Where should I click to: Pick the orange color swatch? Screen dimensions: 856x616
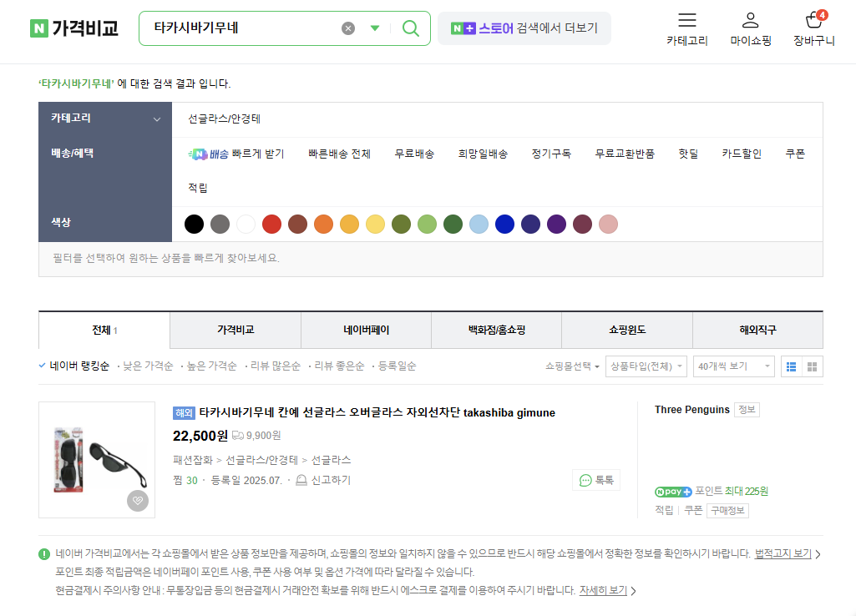pyautogui.click(x=324, y=225)
